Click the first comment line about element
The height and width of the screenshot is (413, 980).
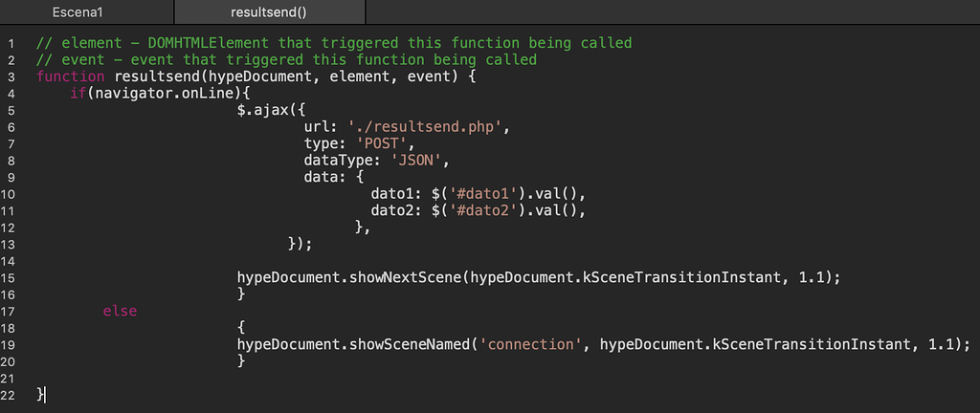[334, 43]
